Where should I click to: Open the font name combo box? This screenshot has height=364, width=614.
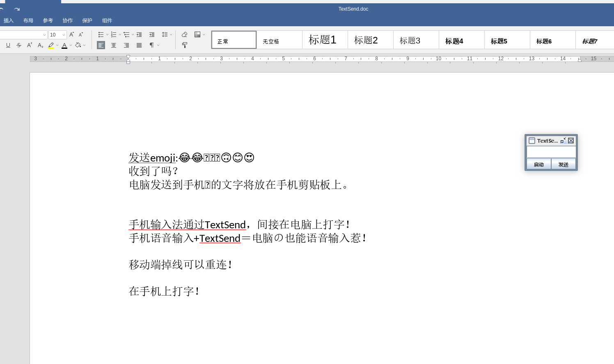tap(23, 35)
